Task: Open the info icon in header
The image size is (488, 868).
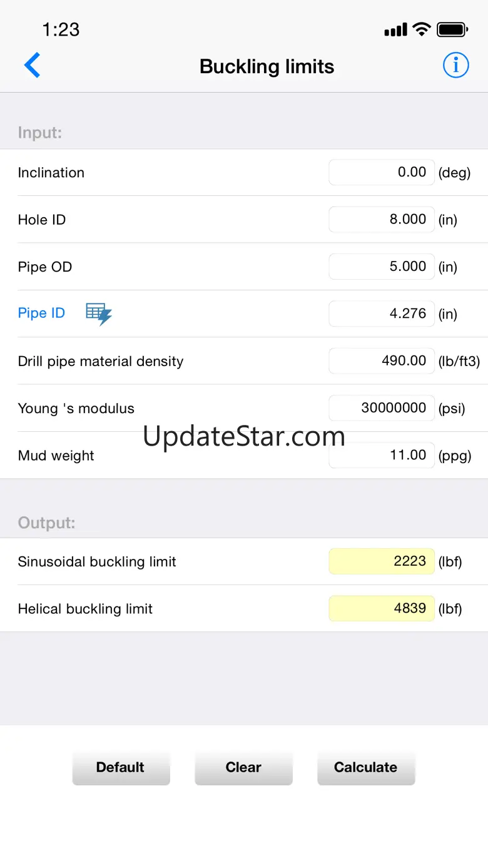Action: pyautogui.click(x=455, y=65)
